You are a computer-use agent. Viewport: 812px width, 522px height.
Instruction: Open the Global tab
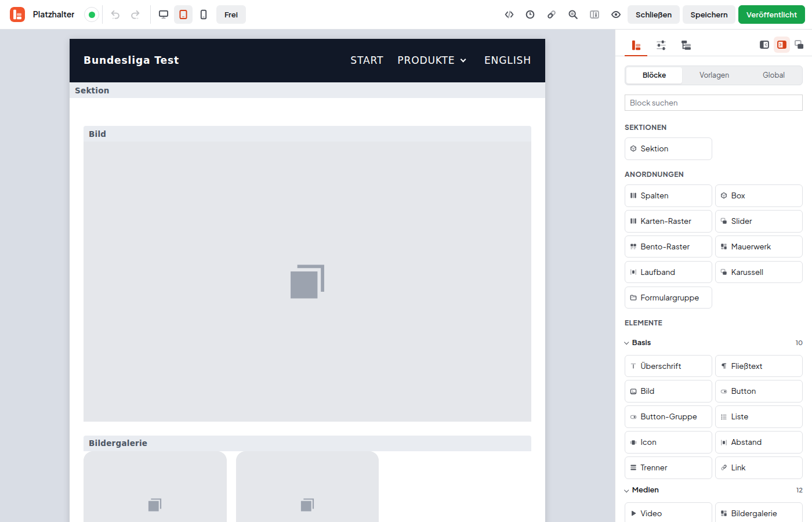(774, 75)
